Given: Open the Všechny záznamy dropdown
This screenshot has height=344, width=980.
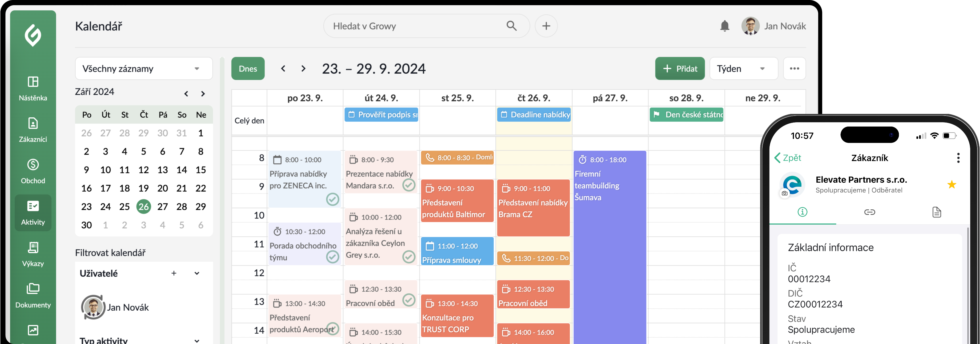Looking at the screenshot, I should (x=143, y=68).
